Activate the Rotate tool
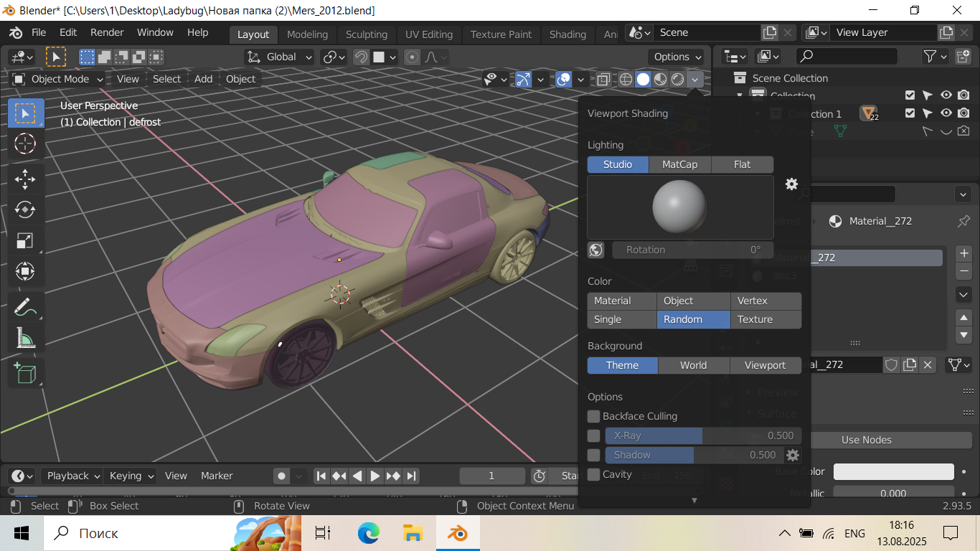This screenshot has height=551, width=980. coord(25,209)
